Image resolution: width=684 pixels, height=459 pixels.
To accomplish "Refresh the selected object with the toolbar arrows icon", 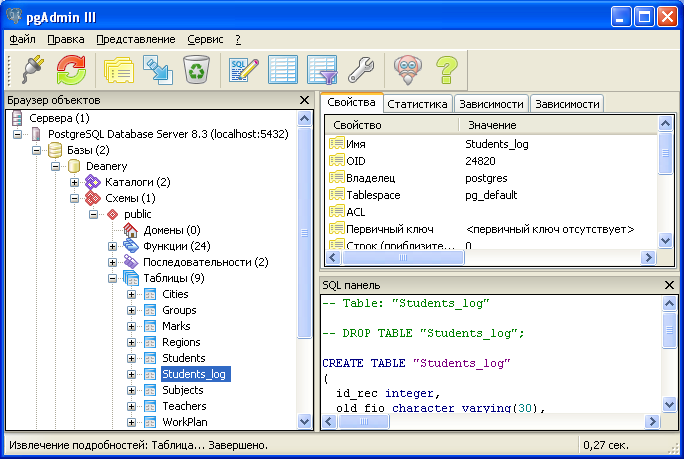I will coord(71,70).
